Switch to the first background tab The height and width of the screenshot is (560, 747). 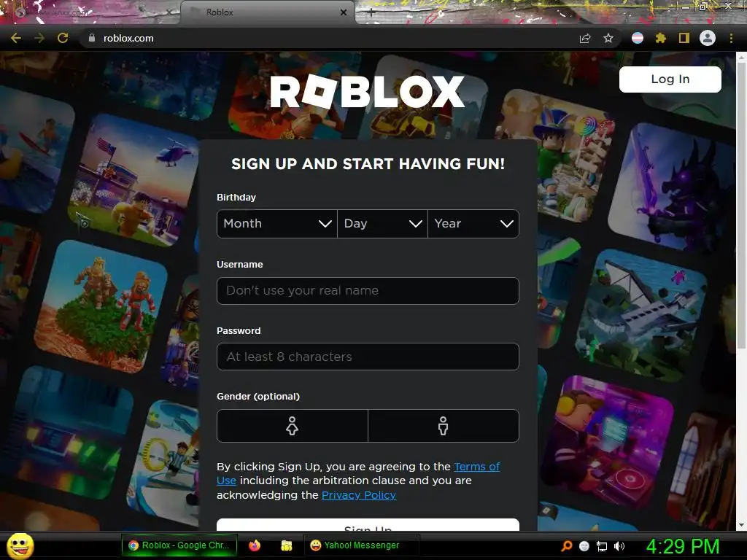tap(90, 12)
